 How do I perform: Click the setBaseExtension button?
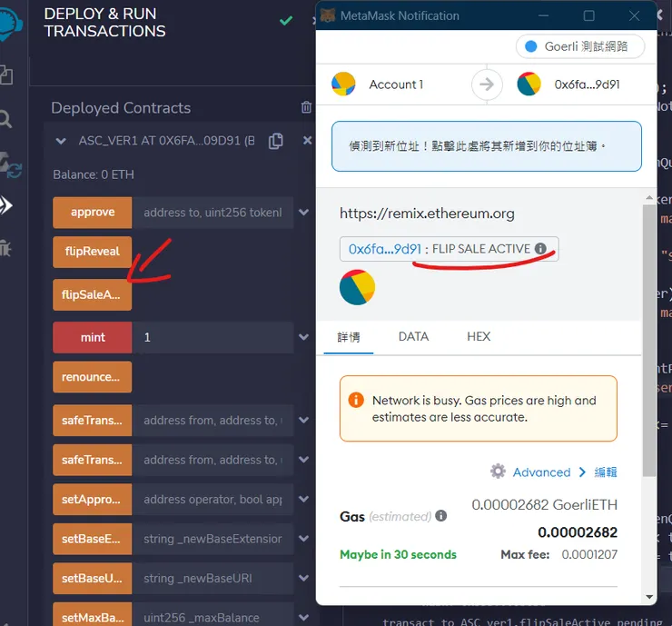coord(92,539)
